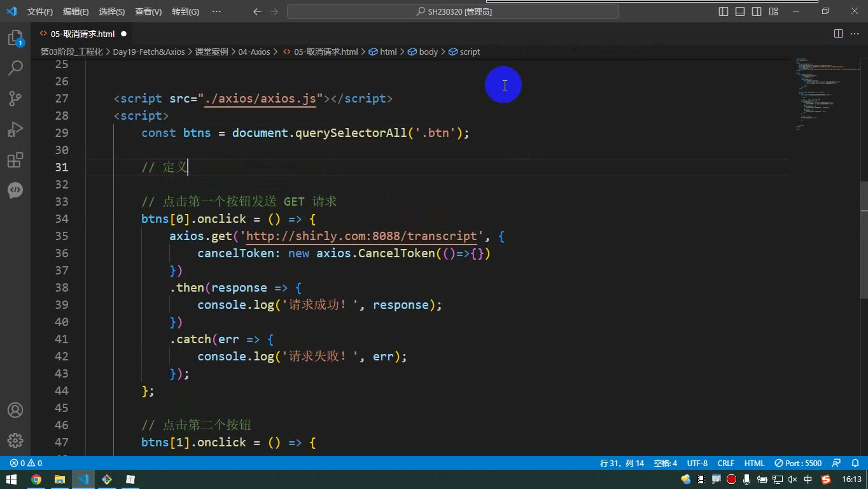Select the HTML language mode
Image resolution: width=868 pixels, height=489 pixels.
point(754,463)
